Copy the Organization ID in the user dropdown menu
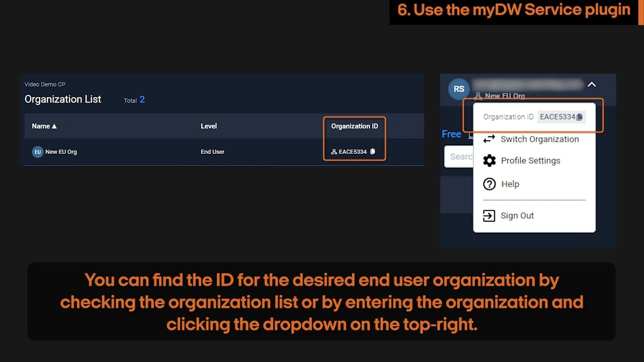This screenshot has width=644, height=362. click(x=580, y=117)
